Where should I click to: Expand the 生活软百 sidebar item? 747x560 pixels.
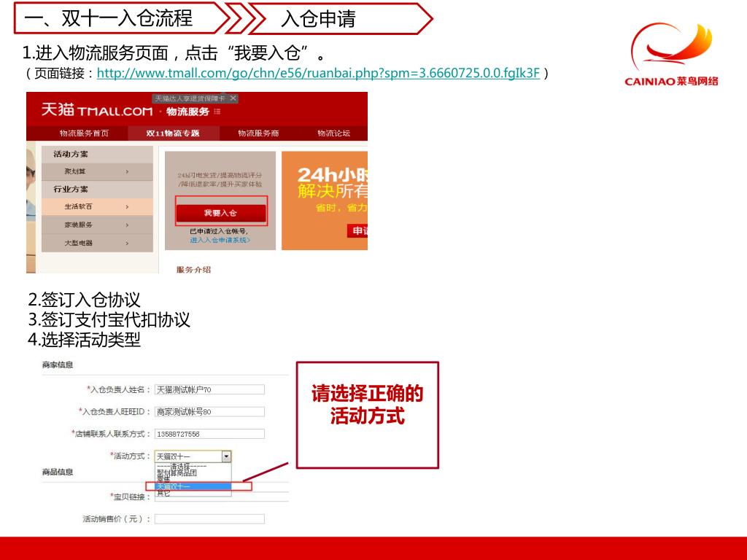(x=97, y=206)
